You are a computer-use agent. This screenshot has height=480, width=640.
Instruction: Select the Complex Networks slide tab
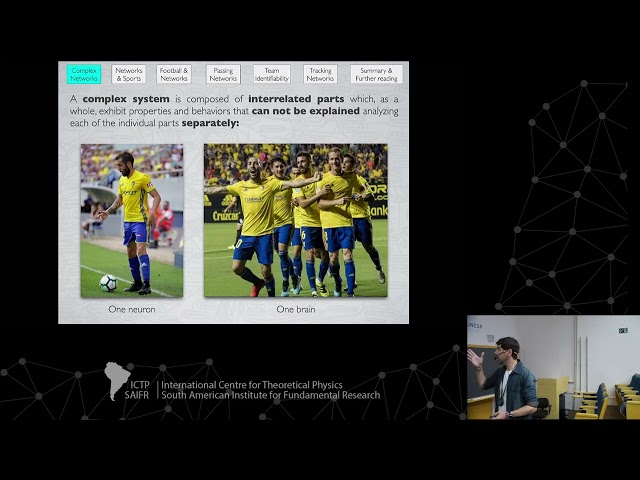tap(84, 74)
